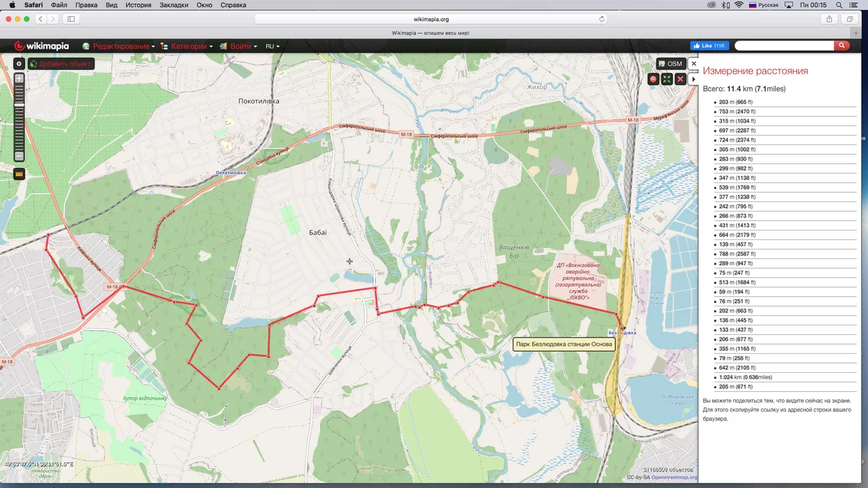Click the menu bar clock Пн 00:15
The width and height of the screenshot is (868, 488).
[x=813, y=5]
